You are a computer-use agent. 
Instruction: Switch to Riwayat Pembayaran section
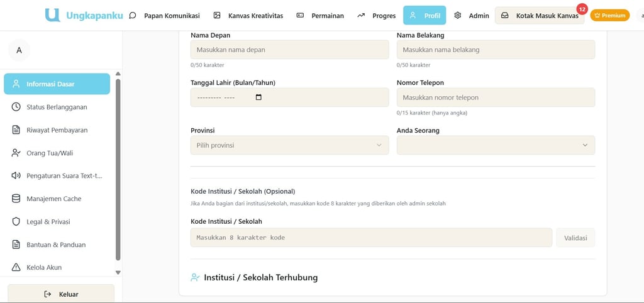pos(57,130)
